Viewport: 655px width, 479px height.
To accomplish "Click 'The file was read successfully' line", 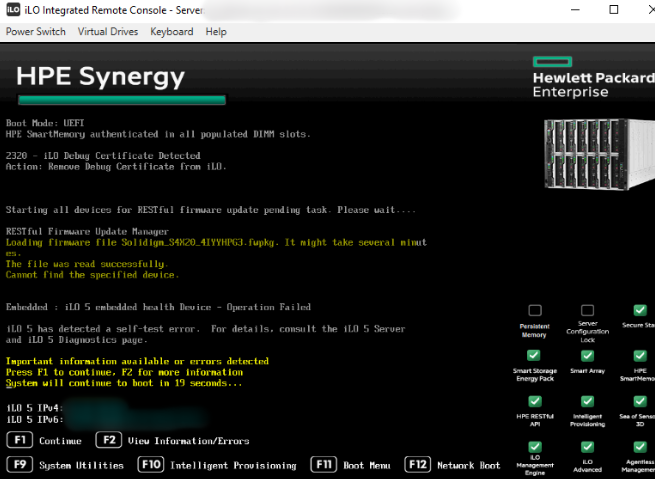I will (x=87, y=264).
